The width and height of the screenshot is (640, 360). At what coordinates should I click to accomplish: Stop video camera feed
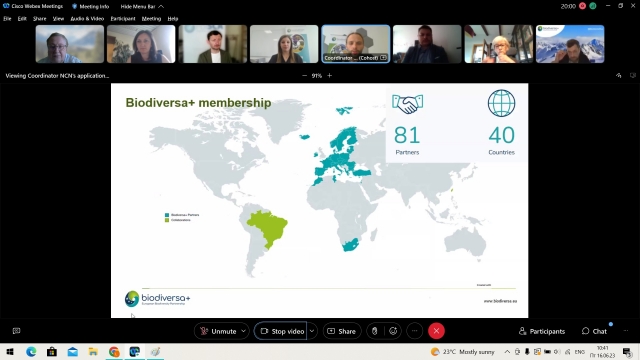click(x=281, y=331)
